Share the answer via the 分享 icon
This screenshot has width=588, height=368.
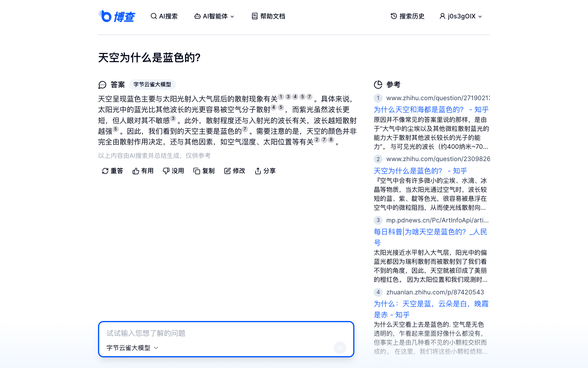coord(258,171)
